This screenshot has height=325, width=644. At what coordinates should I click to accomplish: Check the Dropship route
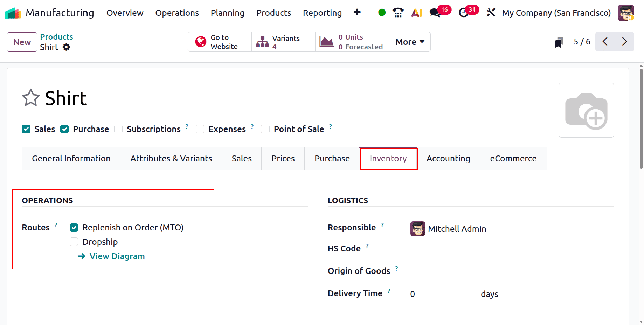point(74,242)
